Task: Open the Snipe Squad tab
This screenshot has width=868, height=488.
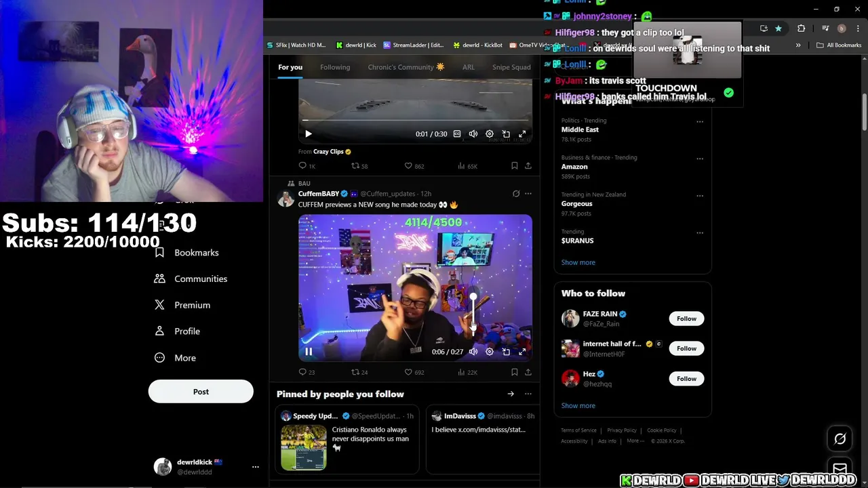Action: point(511,67)
